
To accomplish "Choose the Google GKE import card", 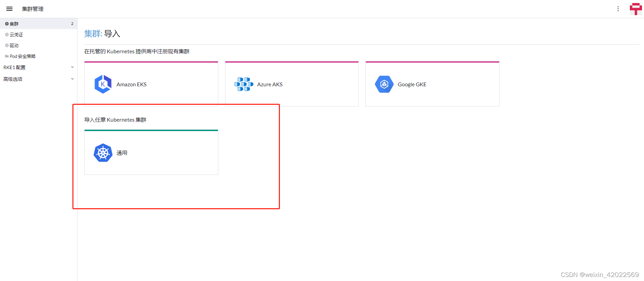I will pyautogui.click(x=432, y=84).
